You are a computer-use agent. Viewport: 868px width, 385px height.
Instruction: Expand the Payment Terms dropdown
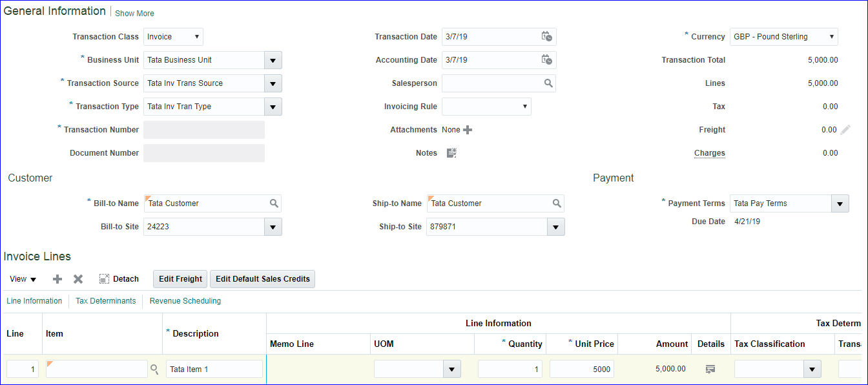tap(840, 203)
